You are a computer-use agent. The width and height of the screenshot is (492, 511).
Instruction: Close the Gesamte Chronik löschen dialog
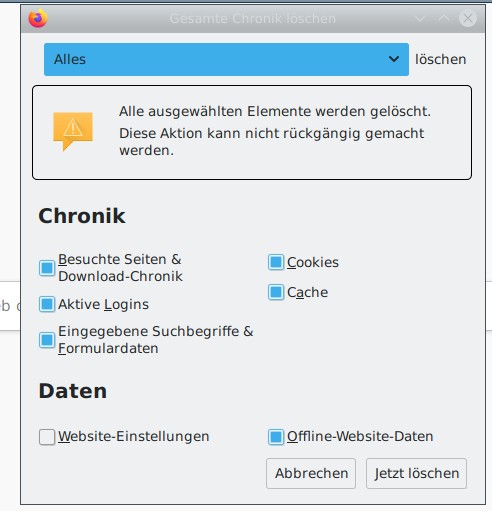(x=468, y=18)
